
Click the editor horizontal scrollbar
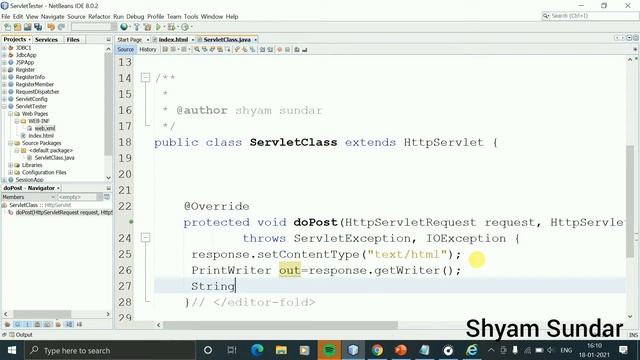point(280,325)
